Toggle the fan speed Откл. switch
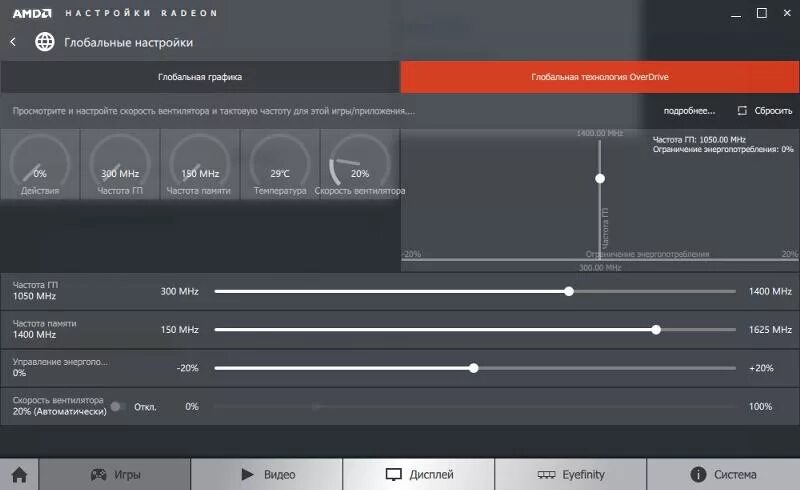The image size is (800, 490). pos(118,407)
